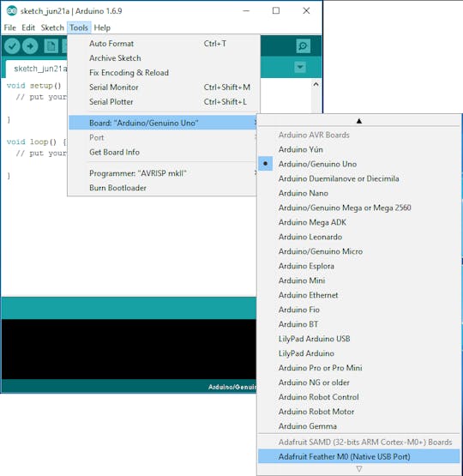Select the Arduino Robot Control board
463x476 pixels.
[x=359, y=397]
